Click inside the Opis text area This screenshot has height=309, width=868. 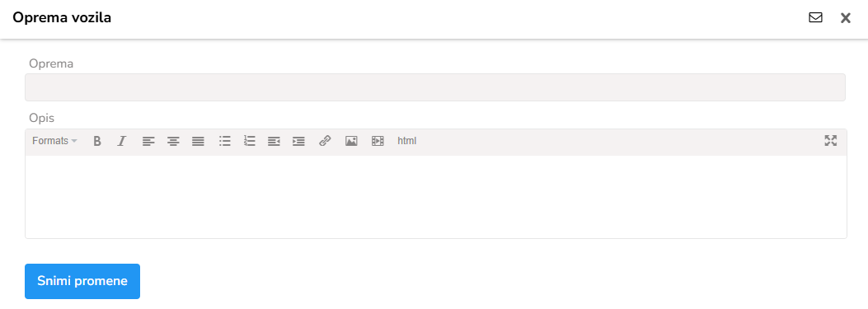pyautogui.click(x=436, y=197)
